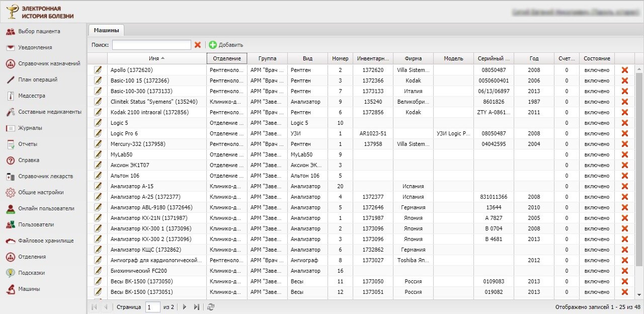Open Справочник лекарств in the sidebar
Image resolution: width=644 pixels, height=314 pixels.
tap(45, 176)
